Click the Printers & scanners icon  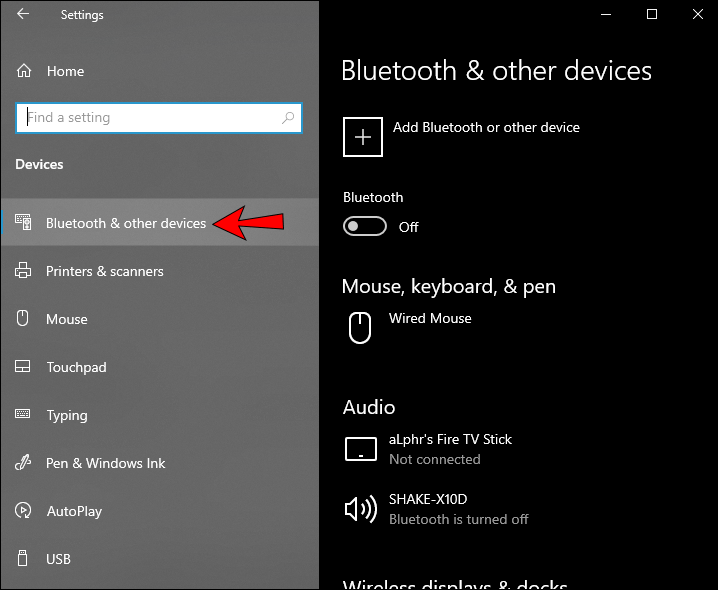pos(24,271)
